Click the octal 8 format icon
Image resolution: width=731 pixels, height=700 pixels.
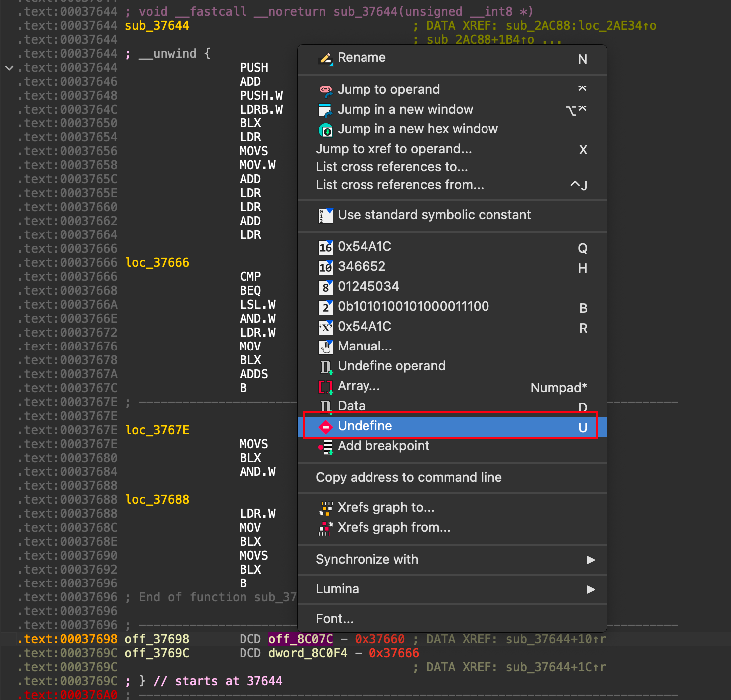(326, 287)
